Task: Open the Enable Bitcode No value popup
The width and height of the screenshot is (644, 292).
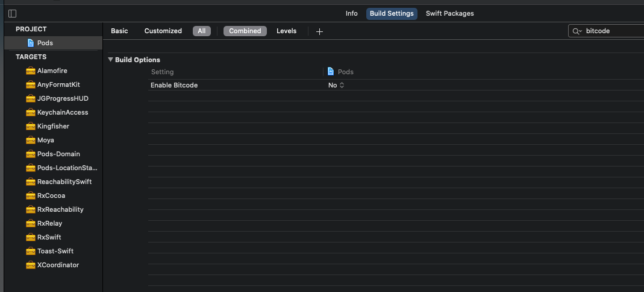Action: (336, 85)
